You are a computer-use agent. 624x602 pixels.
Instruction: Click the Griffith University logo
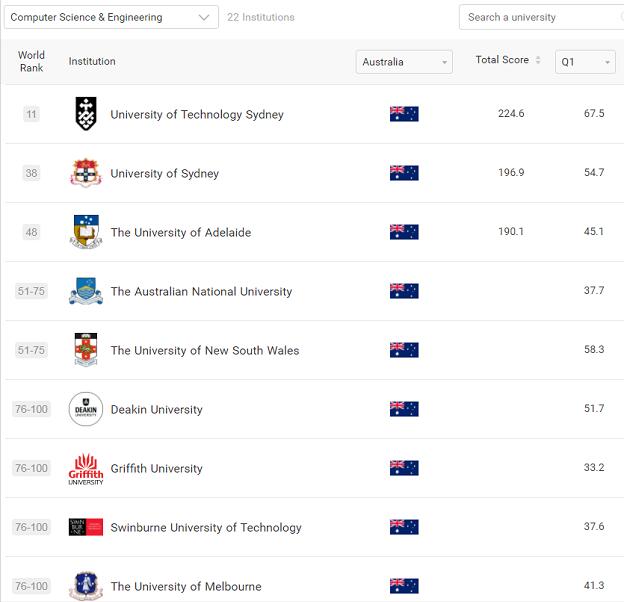coord(86,468)
